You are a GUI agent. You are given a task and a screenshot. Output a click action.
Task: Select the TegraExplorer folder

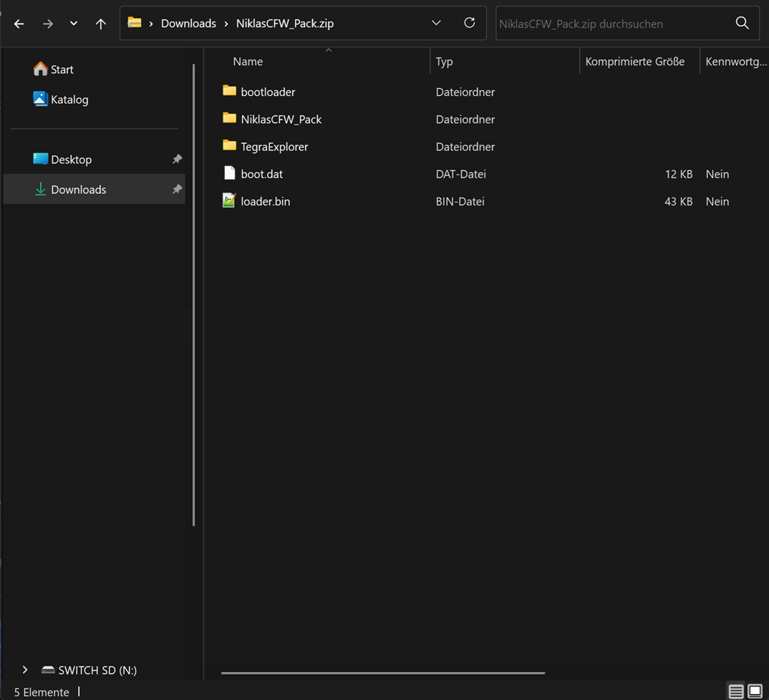point(274,147)
